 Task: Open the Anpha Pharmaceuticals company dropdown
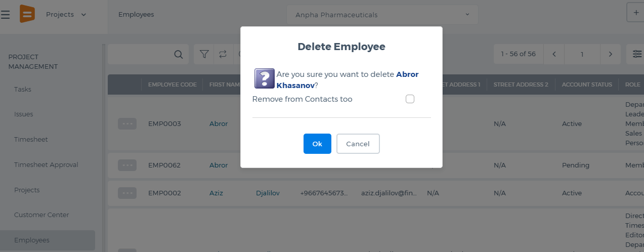coord(382,15)
